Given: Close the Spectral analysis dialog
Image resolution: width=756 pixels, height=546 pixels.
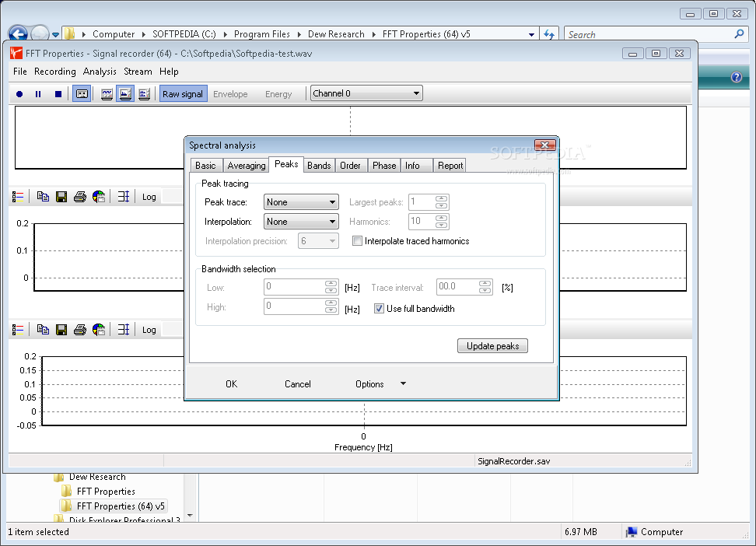Looking at the screenshot, I should click(545, 145).
